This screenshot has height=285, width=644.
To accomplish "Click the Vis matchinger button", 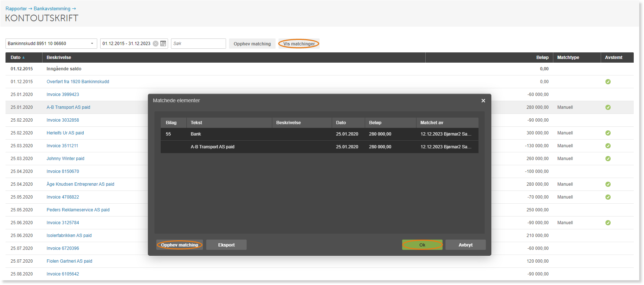I will pyautogui.click(x=299, y=44).
